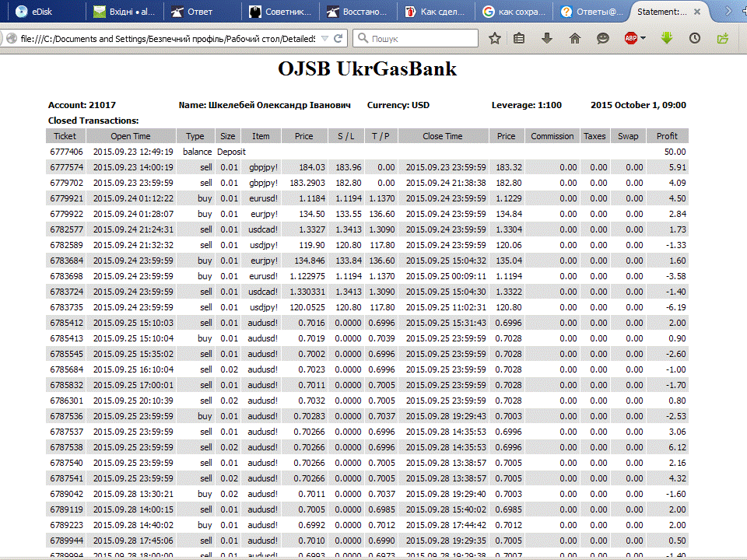The image size is (747, 560).
Task: Click the 50.00 profit value
Action: [x=675, y=152]
